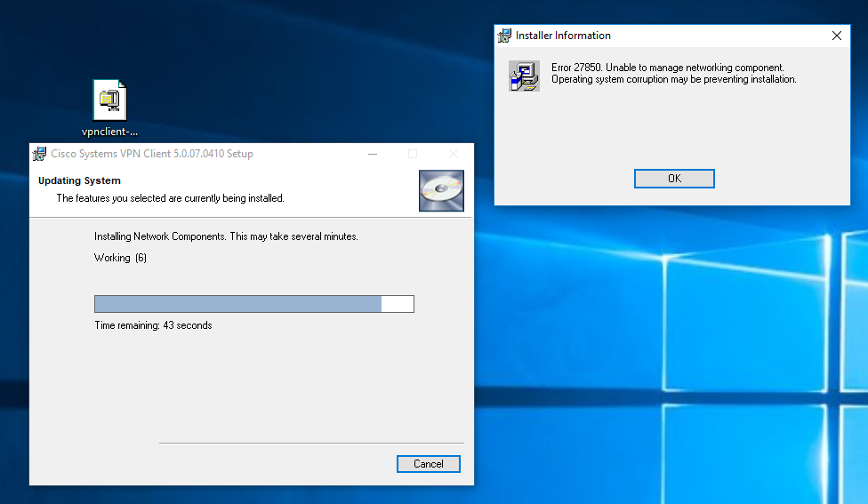Select the vpnclient desktop file icon
Viewport: 868px width, 504px height.
pyautogui.click(x=109, y=100)
